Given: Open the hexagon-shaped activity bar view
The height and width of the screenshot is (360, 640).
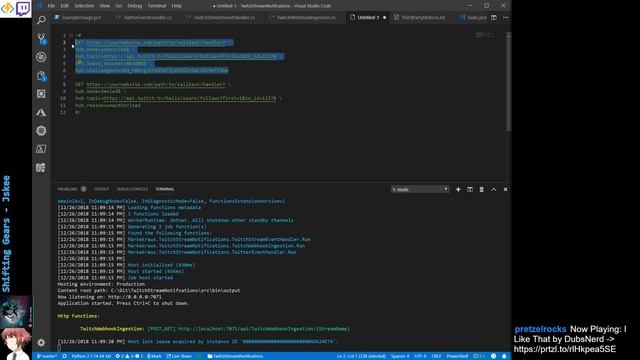Looking at the screenshot, I should [x=41, y=131].
